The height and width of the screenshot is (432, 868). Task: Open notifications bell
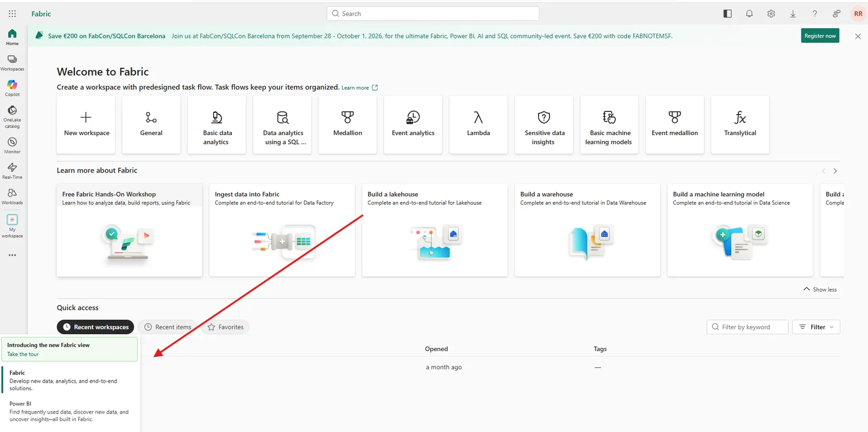point(749,14)
